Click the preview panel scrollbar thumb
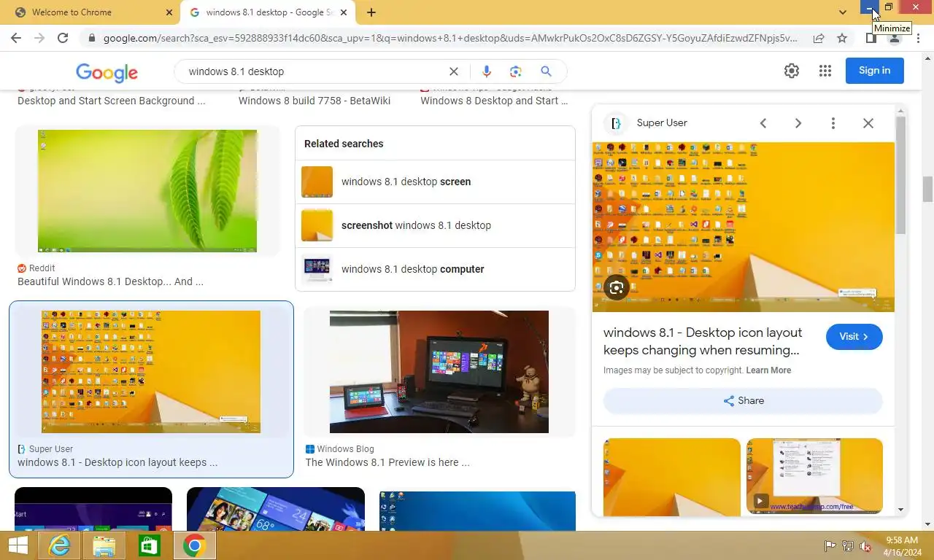 click(901, 175)
